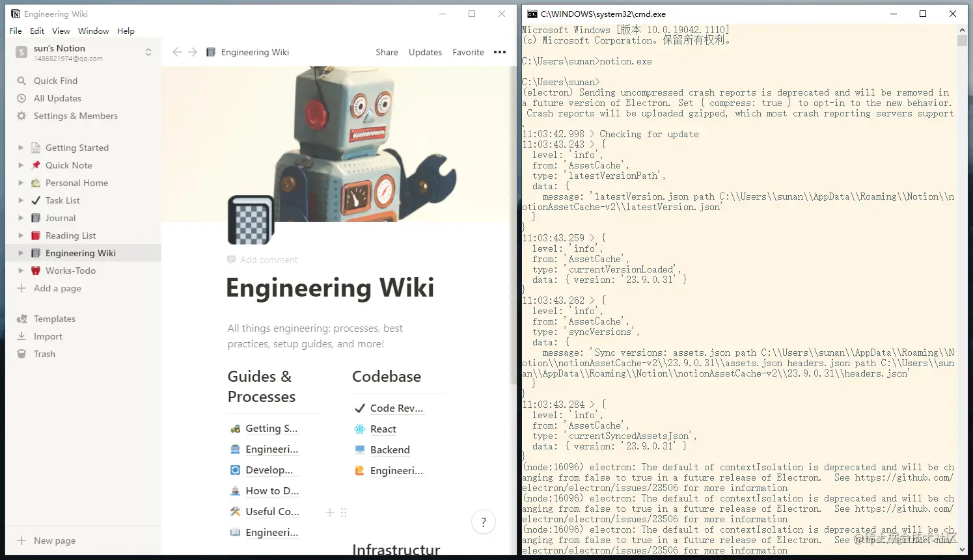
Task: Click the cmd window scrollbar up arrow
Action: pos(963,29)
